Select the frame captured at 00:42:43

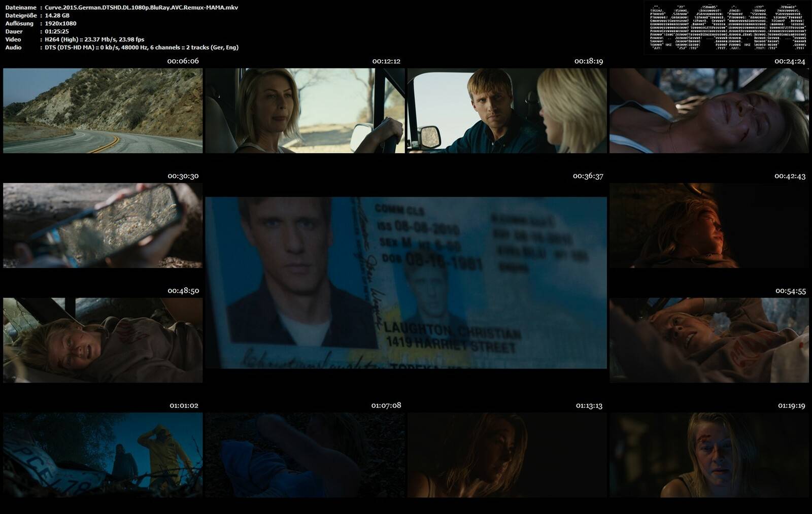709,225
